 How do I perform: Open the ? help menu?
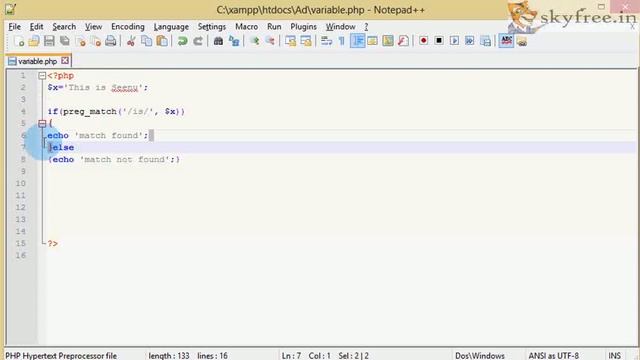pyautogui.click(x=366, y=27)
